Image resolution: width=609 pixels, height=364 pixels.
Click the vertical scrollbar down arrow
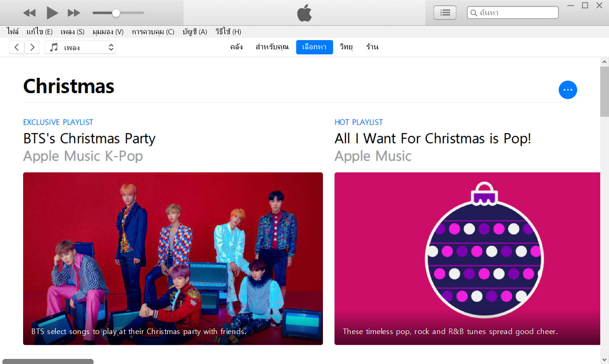(604, 359)
